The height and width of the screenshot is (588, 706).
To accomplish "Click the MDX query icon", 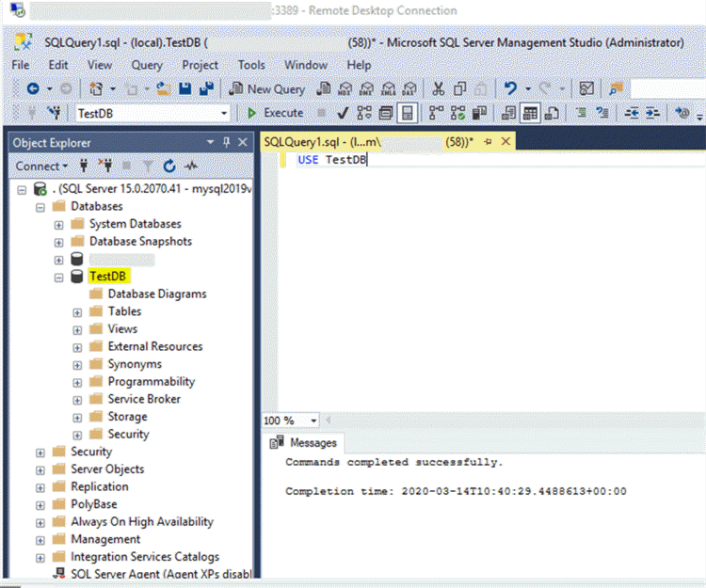I will tap(345, 88).
